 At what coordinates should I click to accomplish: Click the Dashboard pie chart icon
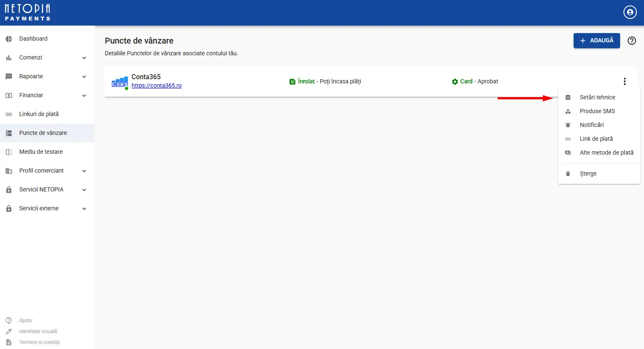[9, 39]
